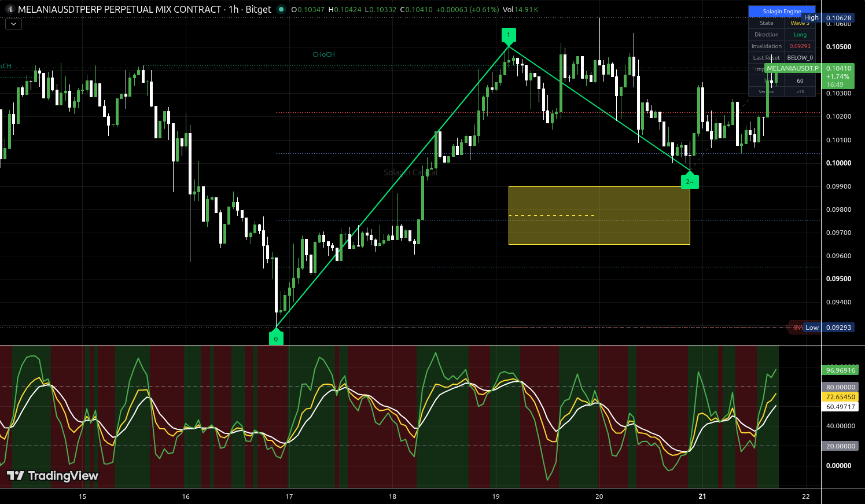Click the 0.10000 price scale level
Screen dimensions: 865x504
click(838, 163)
